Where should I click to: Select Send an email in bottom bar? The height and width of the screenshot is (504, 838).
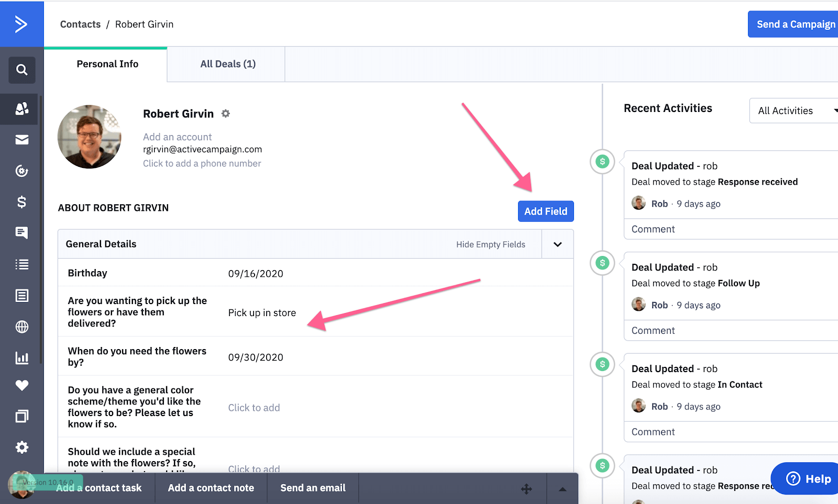point(313,488)
